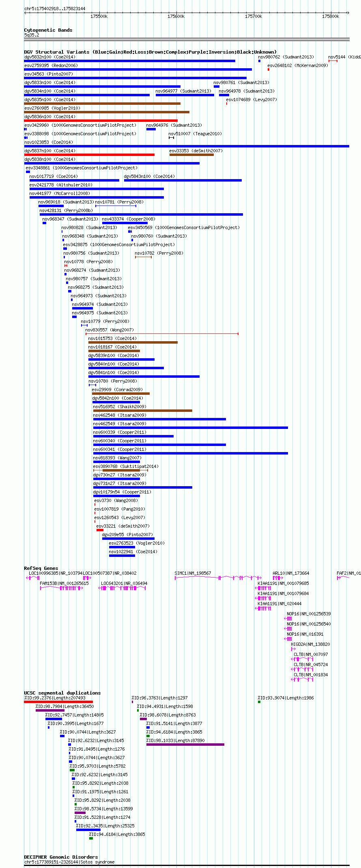Screen dimensions: 361x868
Task: Click esv33353 (deSmith2007) variant label
Action: click(196, 151)
